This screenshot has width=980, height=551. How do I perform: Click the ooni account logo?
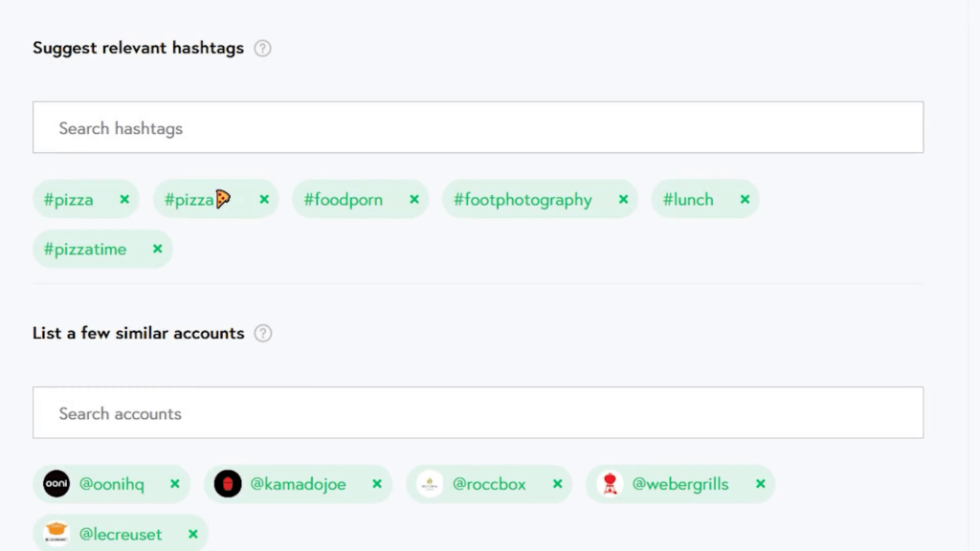56,484
